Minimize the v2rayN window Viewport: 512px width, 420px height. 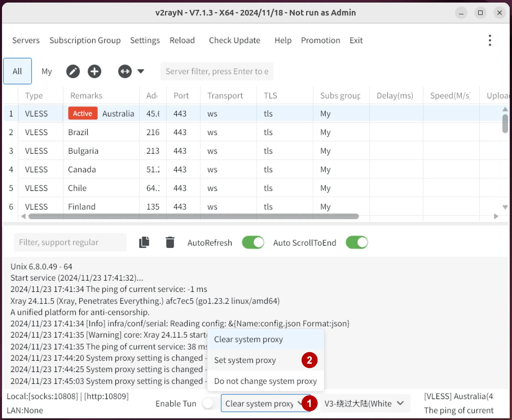pyautogui.click(x=461, y=13)
